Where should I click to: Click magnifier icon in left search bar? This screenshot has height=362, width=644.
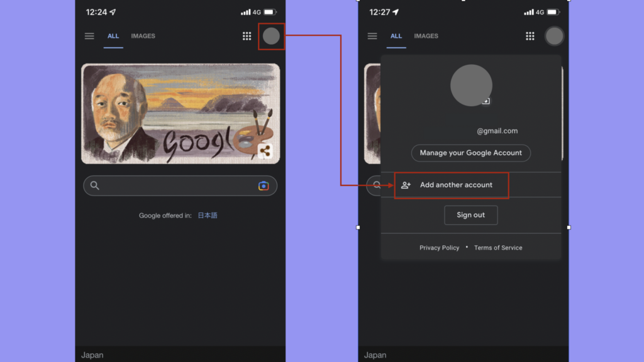(x=95, y=185)
